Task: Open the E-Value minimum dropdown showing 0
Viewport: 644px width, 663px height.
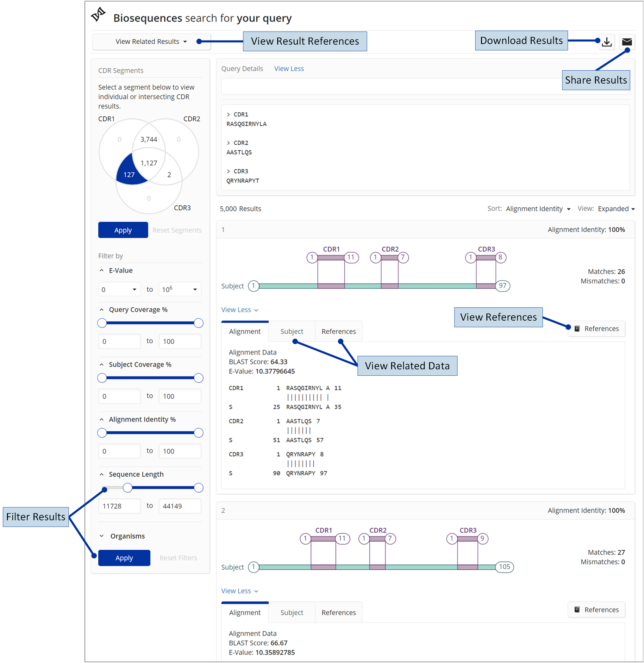Action: point(119,289)
